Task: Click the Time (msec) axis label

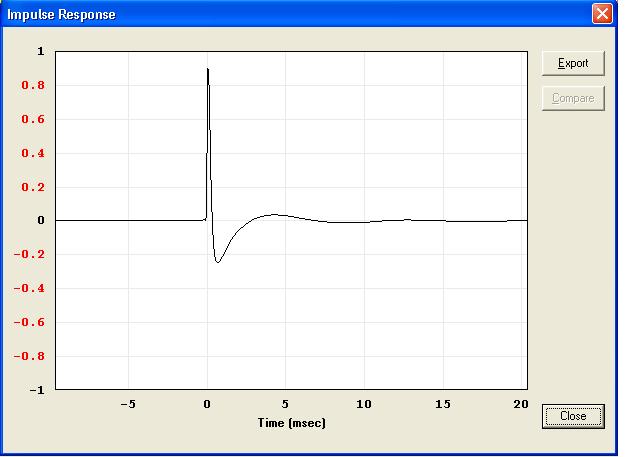Action: tap(291, 423)
